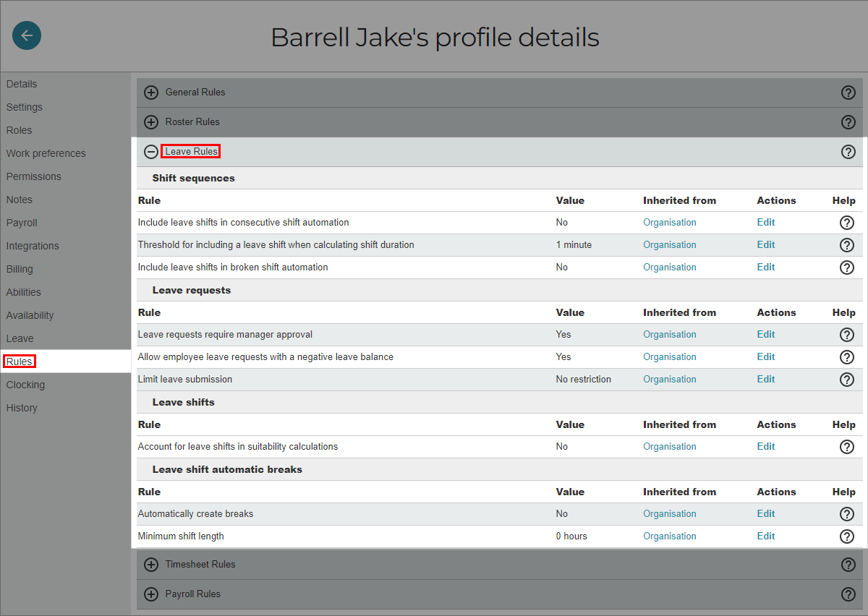The image size is (868, 616).
Task: Edit broken shift automation rule
Action: [x=766, y=268]
